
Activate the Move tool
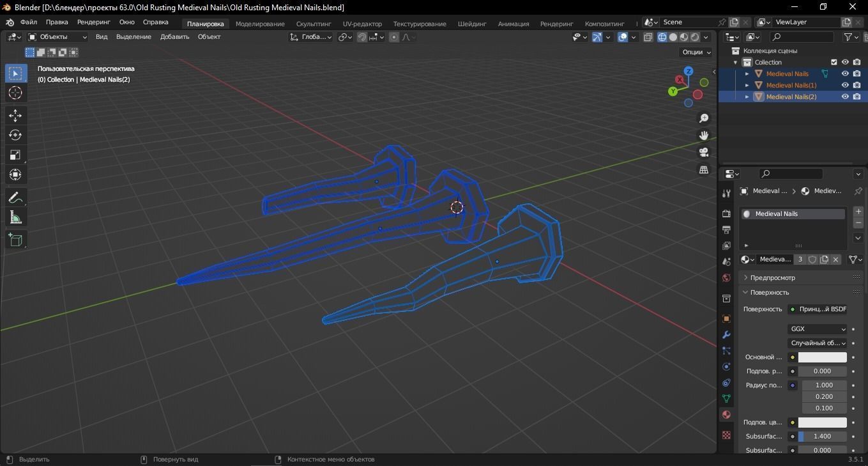coord(15,116)
